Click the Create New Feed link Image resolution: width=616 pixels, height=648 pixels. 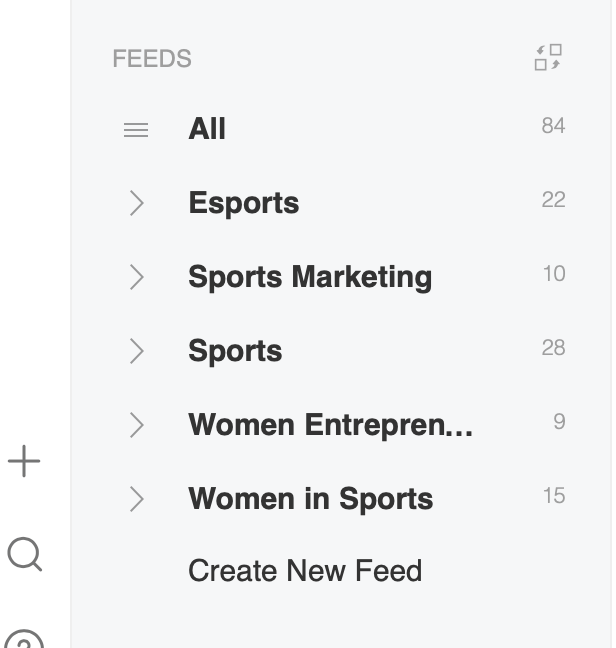(305, 571)
